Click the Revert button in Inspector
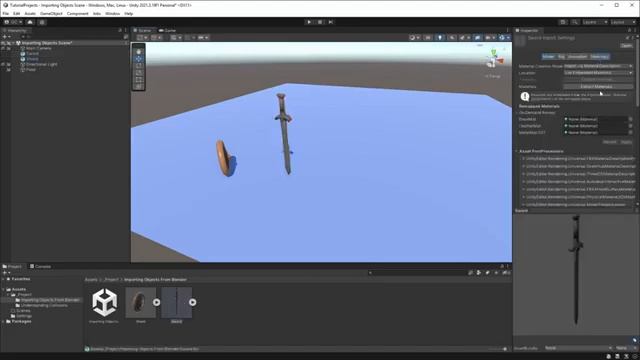This screenshot has height=360, width=640. click(x=610, y=142)
